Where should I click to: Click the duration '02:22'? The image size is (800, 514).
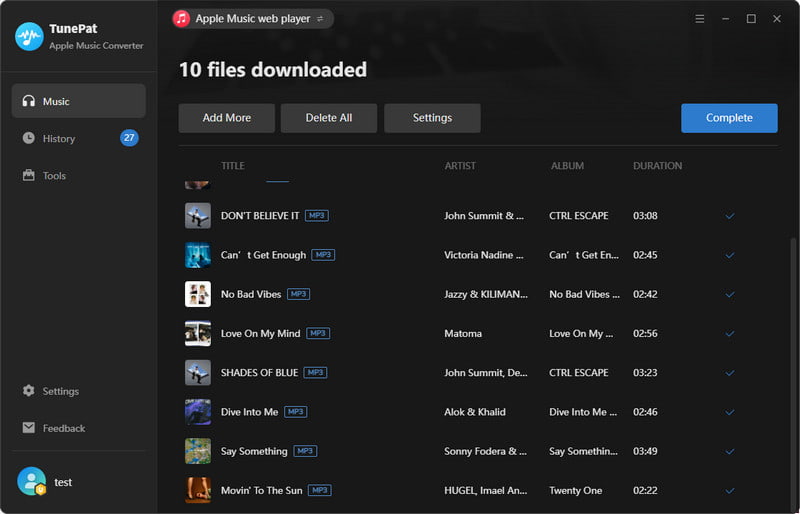pyautogui.click(x=645, y=491)
